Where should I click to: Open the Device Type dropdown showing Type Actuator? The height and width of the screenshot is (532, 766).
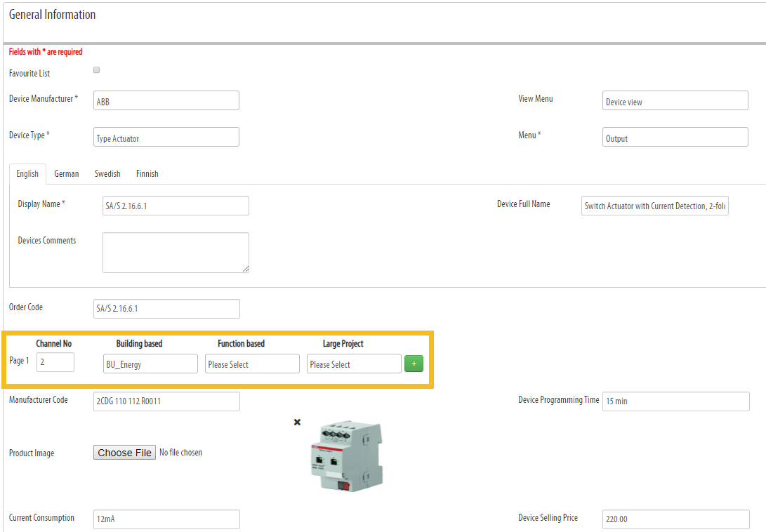click(166, 138)
